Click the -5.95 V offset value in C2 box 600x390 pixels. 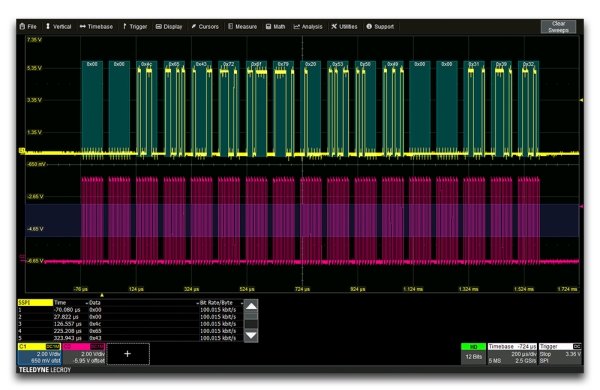89,361
